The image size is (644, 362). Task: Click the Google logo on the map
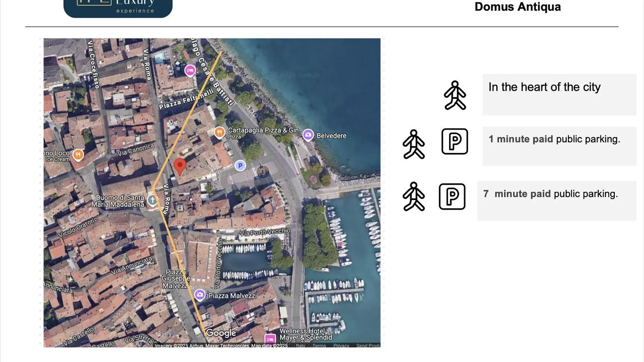tap(221, 333)
